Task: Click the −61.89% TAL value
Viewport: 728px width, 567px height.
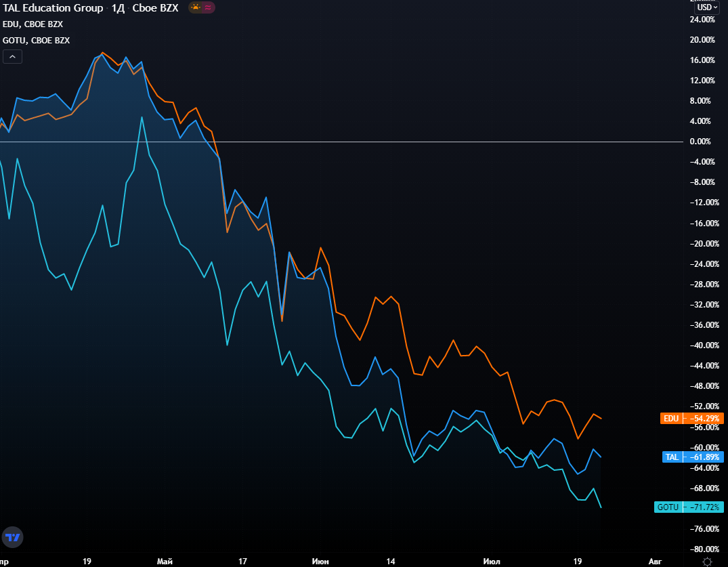Action: (x=704, y=457)
